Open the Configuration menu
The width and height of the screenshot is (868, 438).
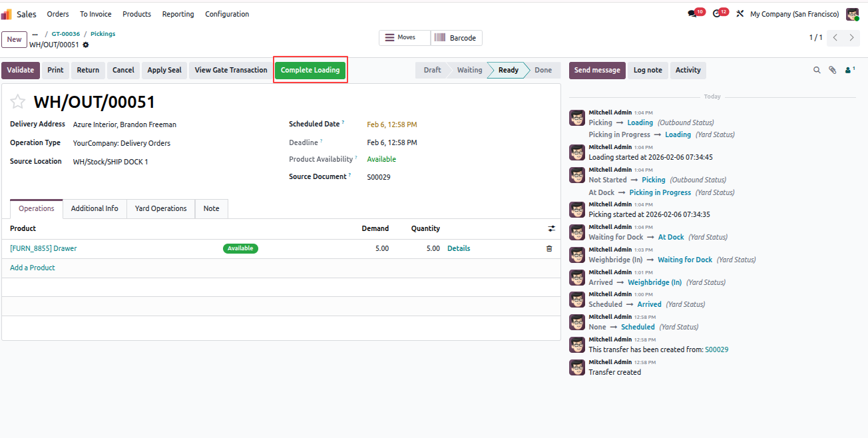click(x=227, y=14)
